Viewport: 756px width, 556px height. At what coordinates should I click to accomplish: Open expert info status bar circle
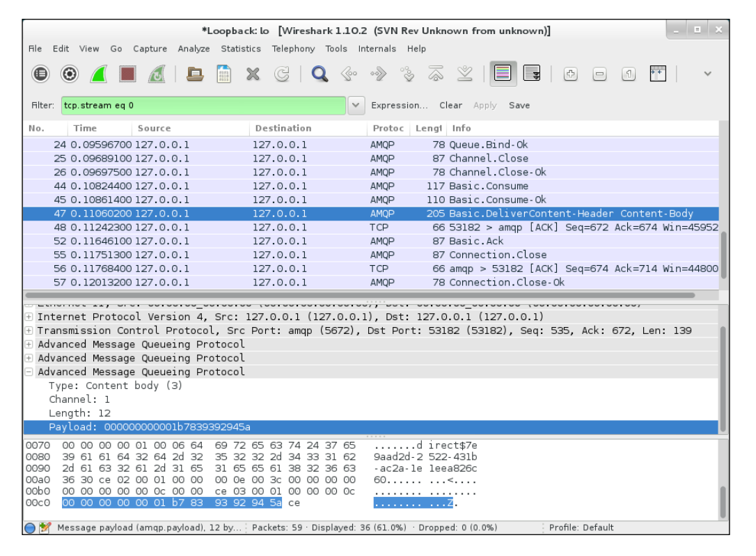pyautogui.click(x=30, y=527)
